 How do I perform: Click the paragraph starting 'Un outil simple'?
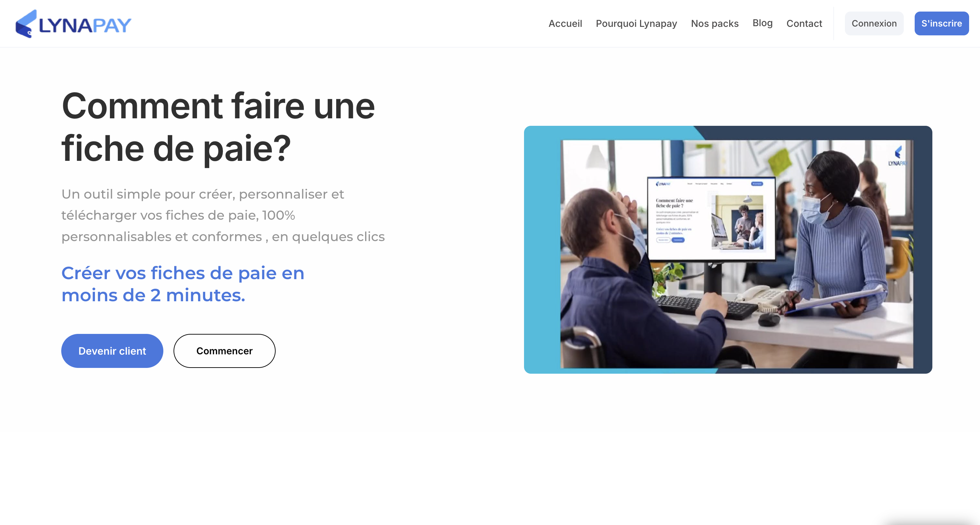[223, 215]
